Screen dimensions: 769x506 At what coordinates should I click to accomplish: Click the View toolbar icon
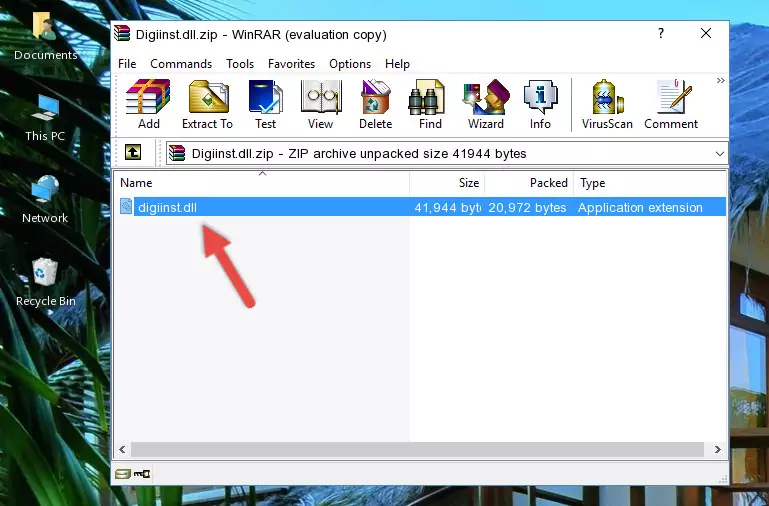[321, 104]
